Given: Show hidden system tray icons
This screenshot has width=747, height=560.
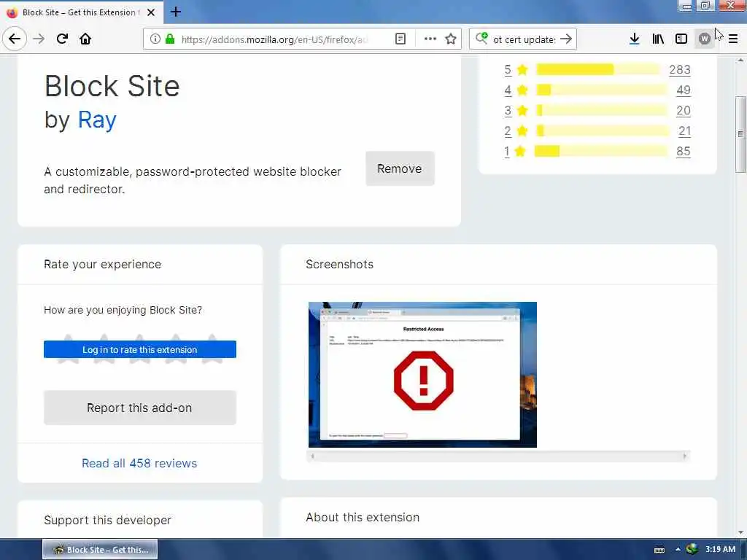Looking at the screenshot, I should [x=678, y=550].
